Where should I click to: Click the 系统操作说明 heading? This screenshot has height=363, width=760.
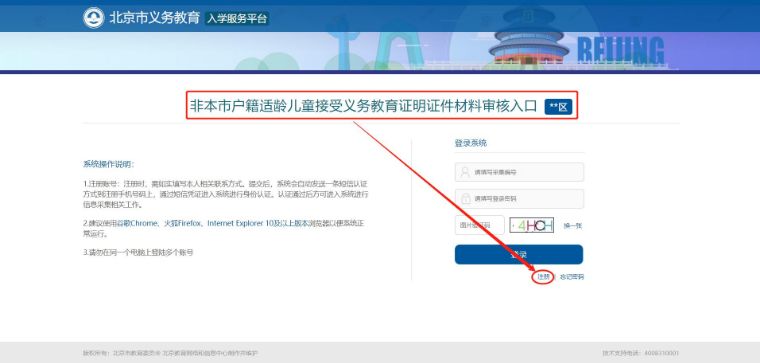tap(109, 164)
